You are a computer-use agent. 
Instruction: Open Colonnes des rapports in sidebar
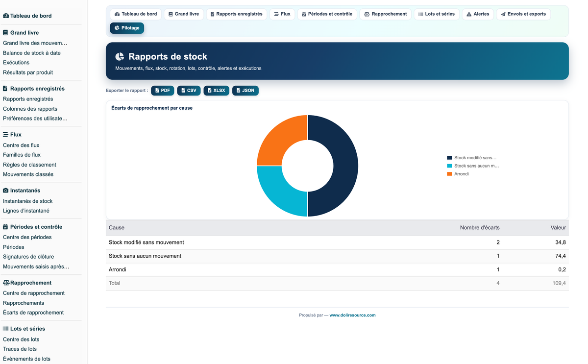point(30,109)
